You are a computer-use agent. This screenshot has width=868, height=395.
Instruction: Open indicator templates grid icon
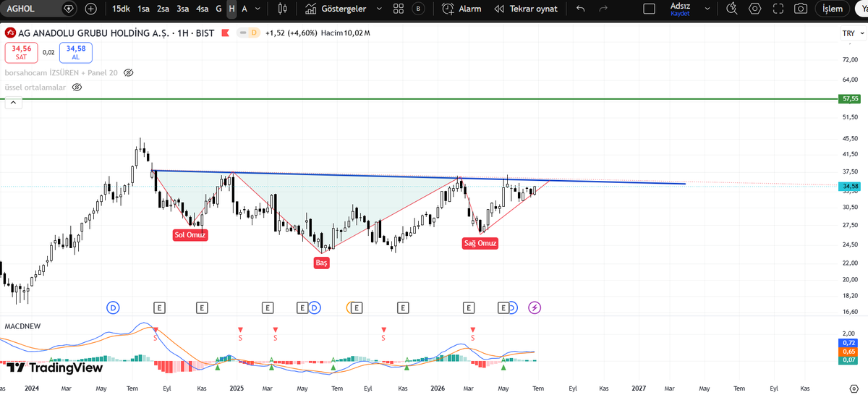(399, 9)
